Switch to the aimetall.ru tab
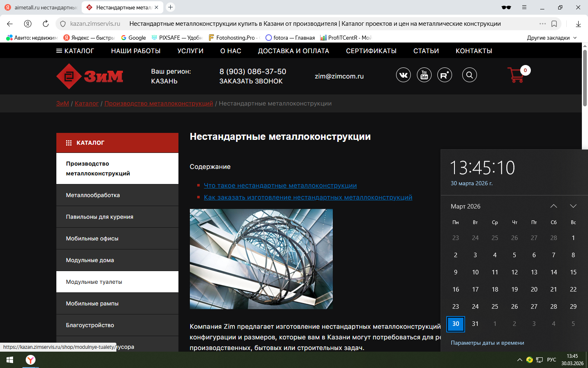This screenshot has width=588, height=368. pyautogui.click(x=41, y=7)
